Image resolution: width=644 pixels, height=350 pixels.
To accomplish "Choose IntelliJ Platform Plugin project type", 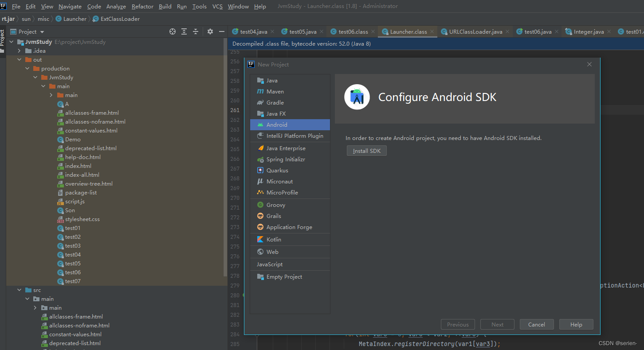I will (290, 136).
